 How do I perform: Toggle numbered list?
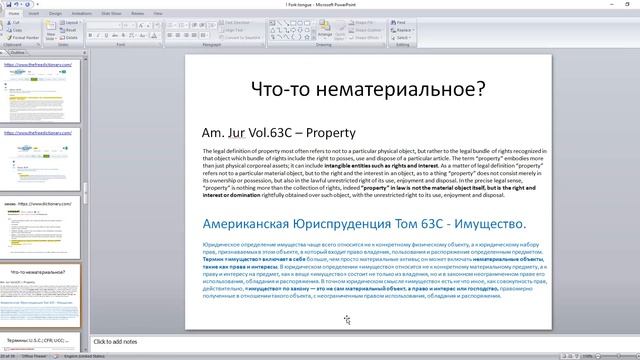tap(183, 25)
